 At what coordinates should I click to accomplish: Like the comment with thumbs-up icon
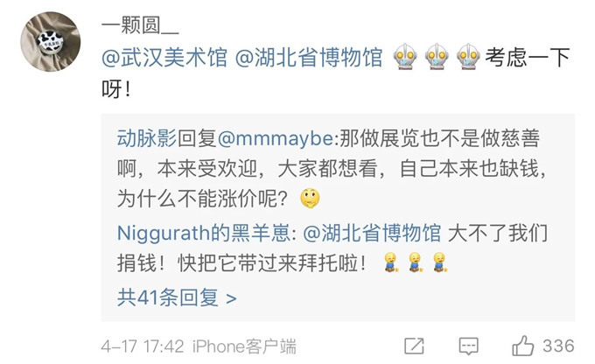tap(523, 346)
